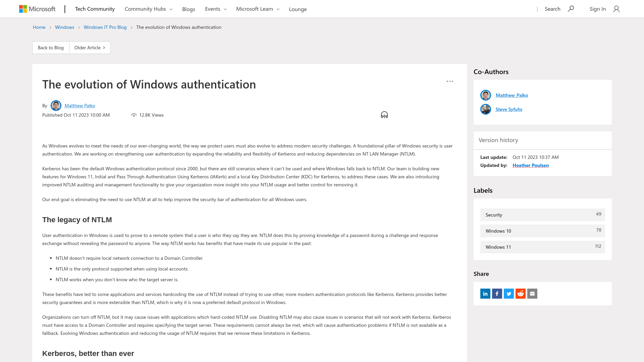Click the Labels heading
Image resolution: width=644 pixels, height=362 pixels.
coord(483,190)
